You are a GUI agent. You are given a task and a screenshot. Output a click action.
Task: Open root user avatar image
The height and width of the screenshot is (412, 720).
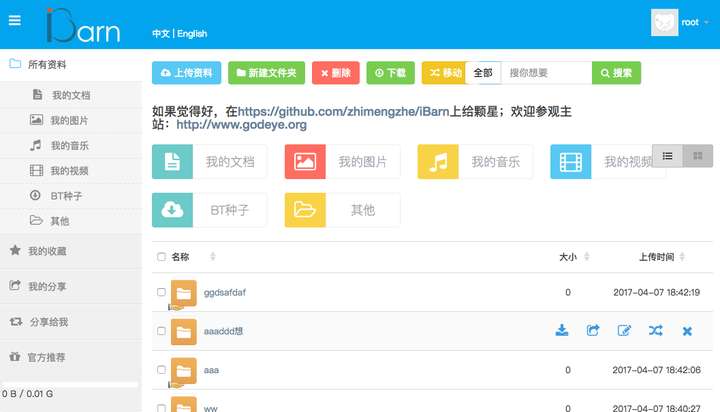tap(664, 22)
